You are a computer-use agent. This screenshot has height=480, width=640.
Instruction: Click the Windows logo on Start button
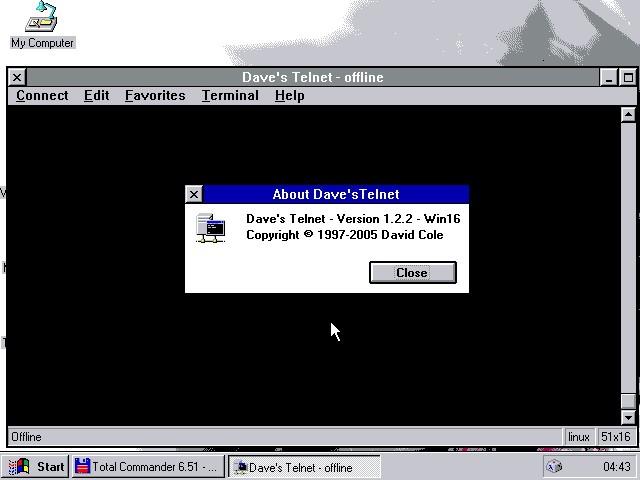19,466
